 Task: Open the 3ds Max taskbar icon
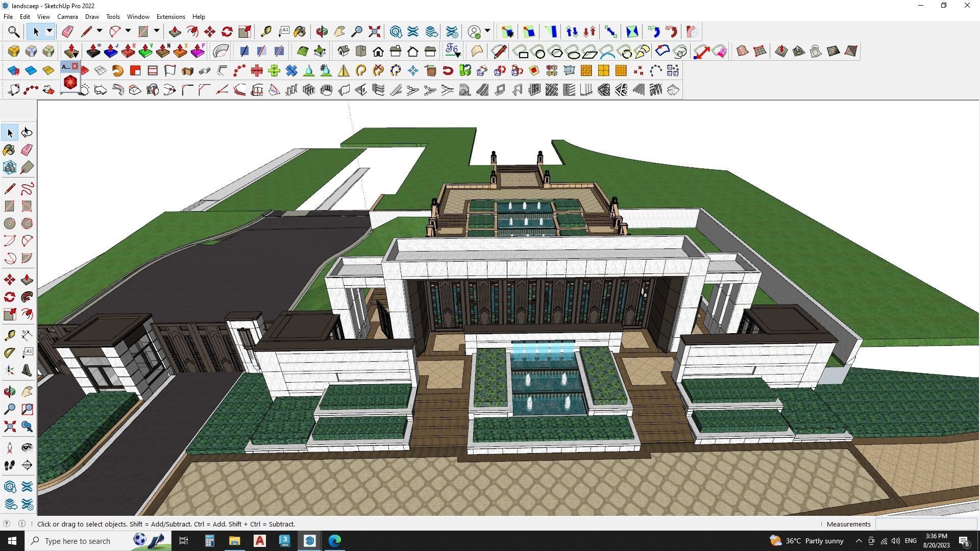coord(285,541)
